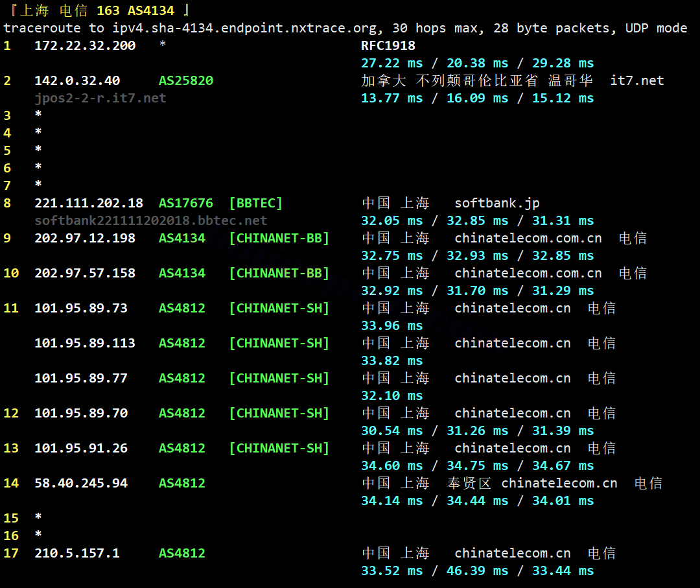The width and height of the screenshot is (700, 588).
Task: Click the it7.net owner label
Action: coord(637,80)
